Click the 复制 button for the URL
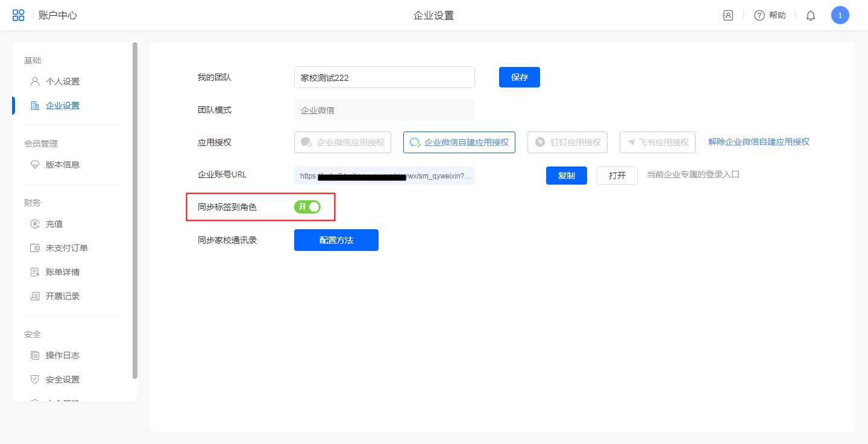 tap(566, 176)
